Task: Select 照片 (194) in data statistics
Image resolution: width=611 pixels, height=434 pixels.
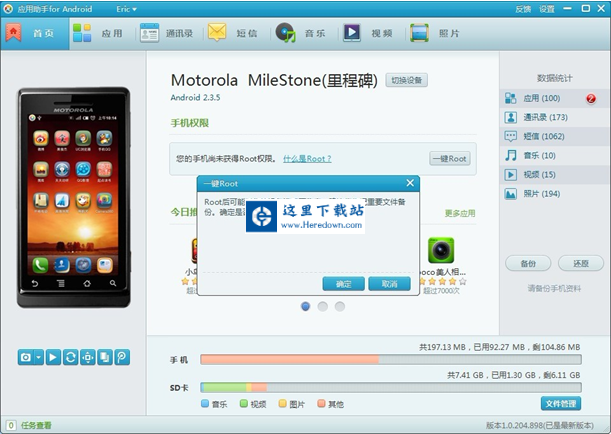Action: 555,194
